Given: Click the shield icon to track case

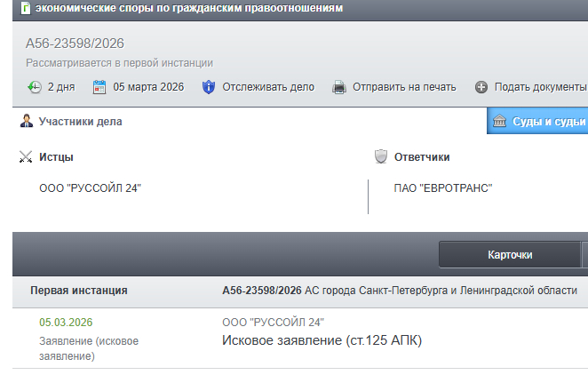Looking at the screenshot, I should [209, 87].
